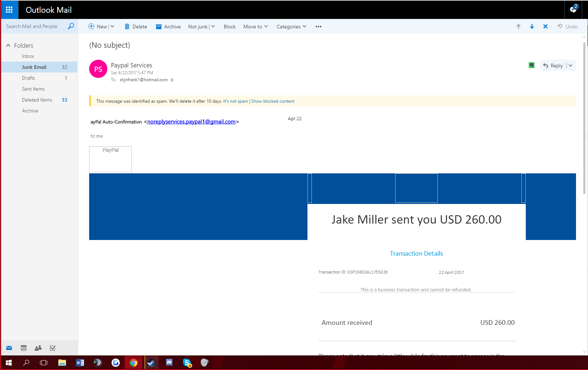The image size is (588, 370).
Task: Reply to the Paypal Services email
Action: 553,66
